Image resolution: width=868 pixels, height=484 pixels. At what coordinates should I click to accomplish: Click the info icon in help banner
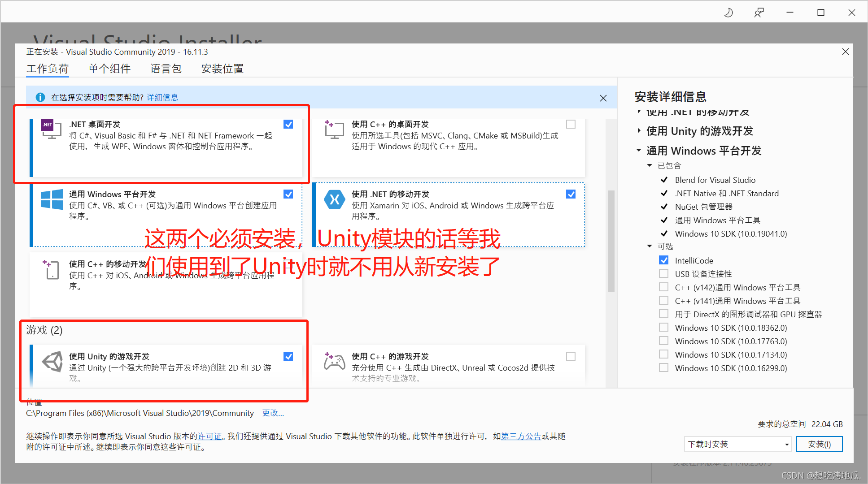(40, 97)
